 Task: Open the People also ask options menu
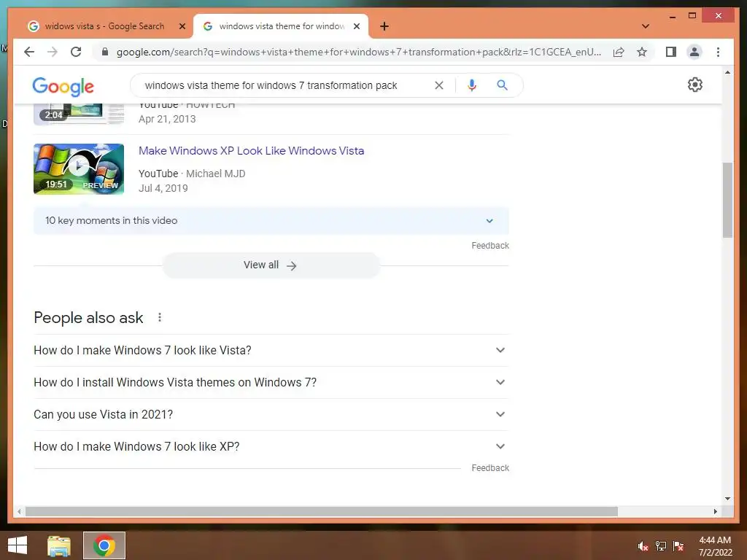click(160, 317)
